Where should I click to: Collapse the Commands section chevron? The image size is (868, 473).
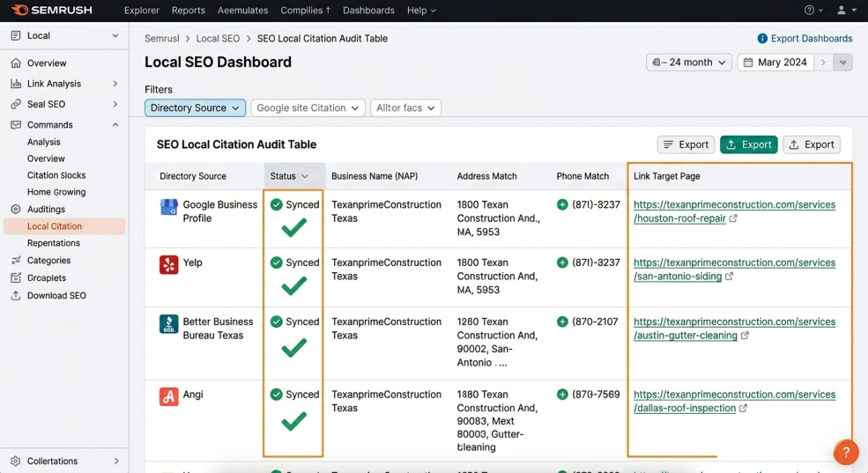click(115, 124)
